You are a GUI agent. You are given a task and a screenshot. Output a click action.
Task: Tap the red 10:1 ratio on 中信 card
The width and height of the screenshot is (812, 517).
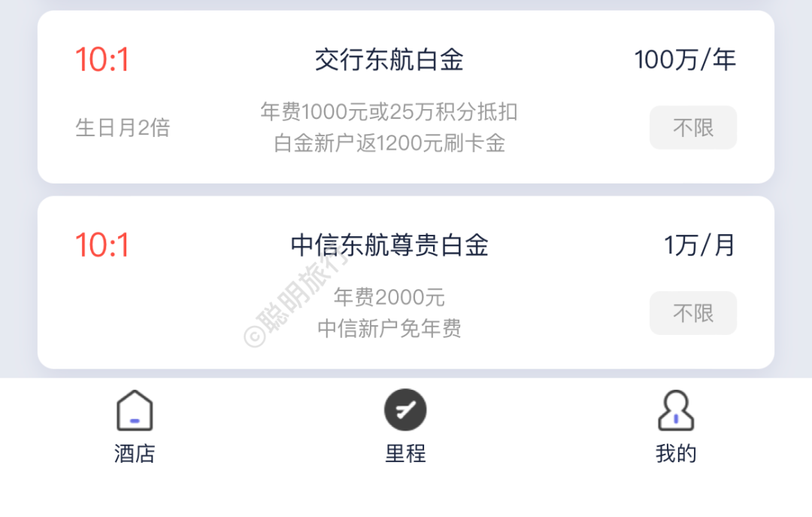tap(102, 245)
